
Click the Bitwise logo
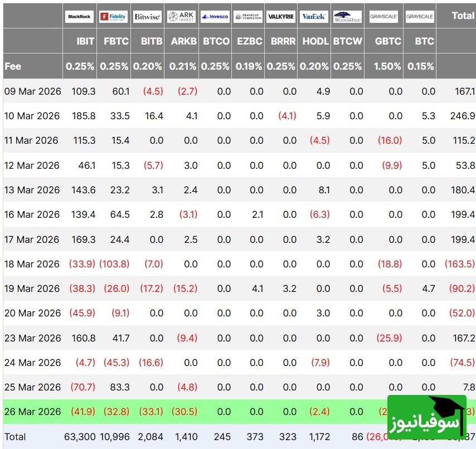pyautogui.click(x=148, y=17)
